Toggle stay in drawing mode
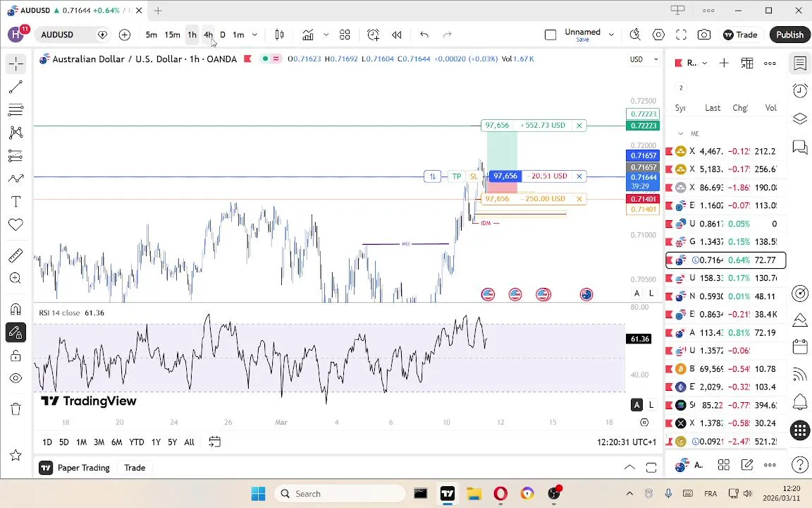The image size is (812, 508). click(16, 332)
